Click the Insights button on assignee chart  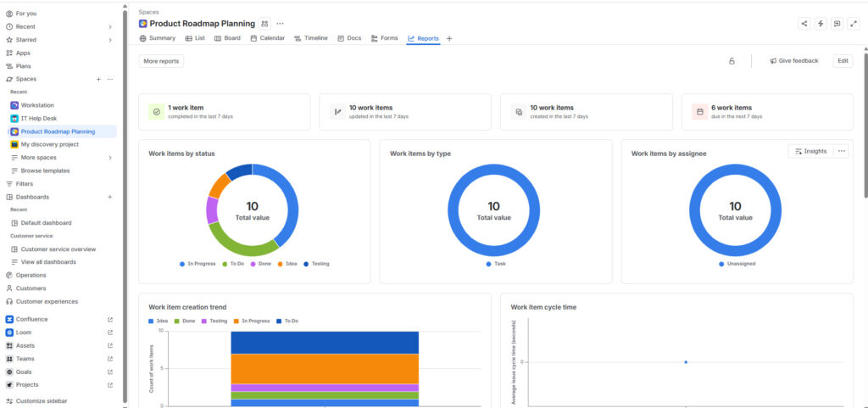click(810, 151)
